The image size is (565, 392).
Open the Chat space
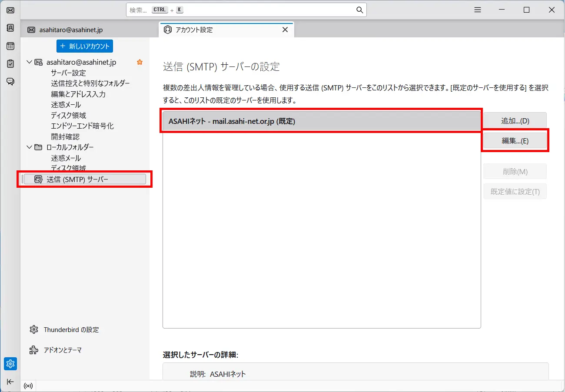pos(10,81)
